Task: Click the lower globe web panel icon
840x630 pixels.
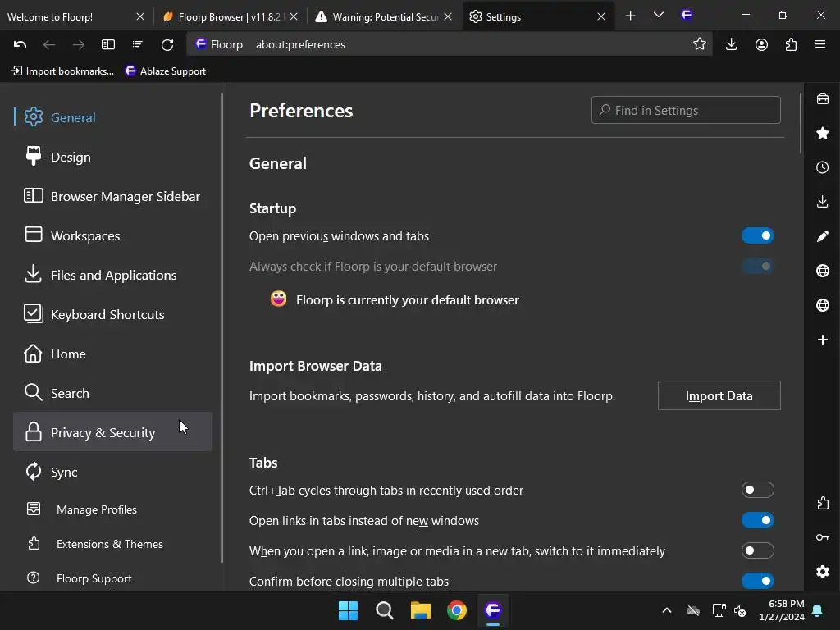Action: pyautogui.click(x=823, y=305)
